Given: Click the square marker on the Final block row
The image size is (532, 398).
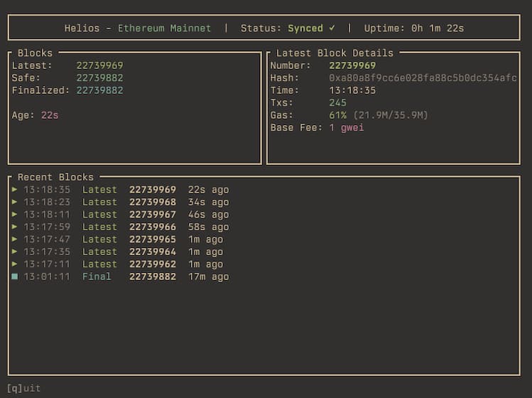Looking at the screenshot, I should coord(14,276).
